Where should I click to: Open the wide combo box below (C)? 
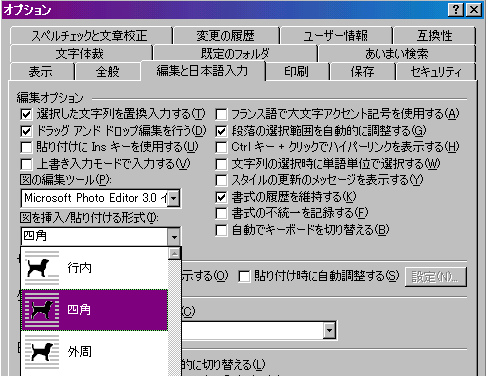[x=329, y=330]
